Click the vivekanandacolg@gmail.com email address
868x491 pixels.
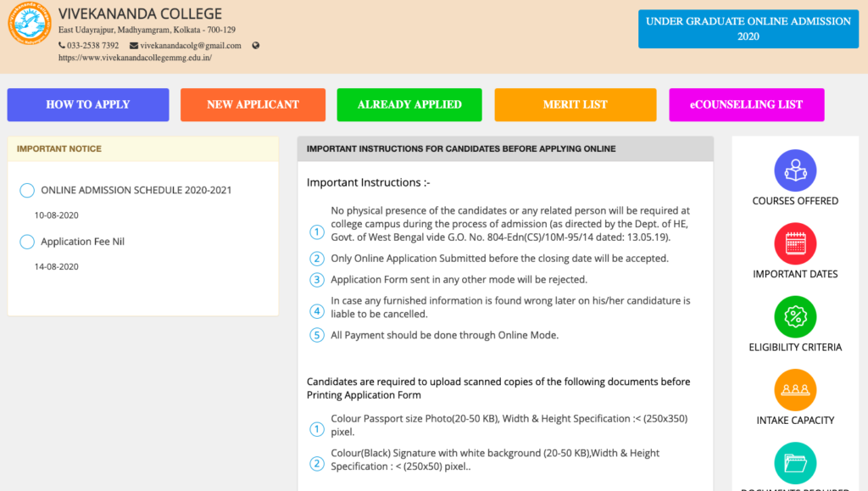coord(191,46)
